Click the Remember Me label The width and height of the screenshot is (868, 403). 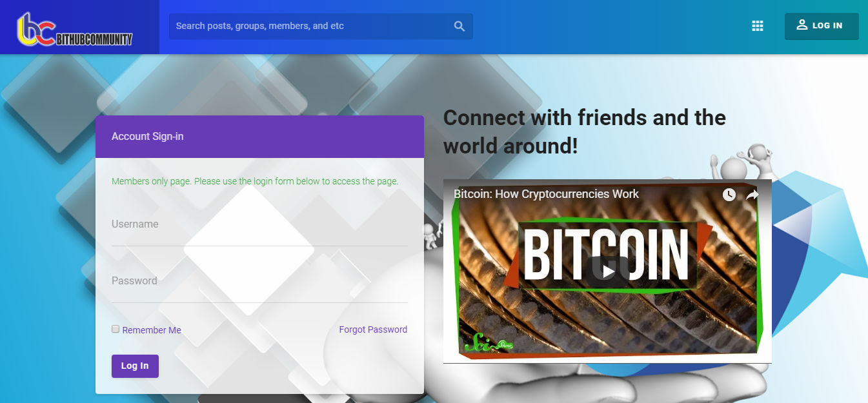[152, 330]
